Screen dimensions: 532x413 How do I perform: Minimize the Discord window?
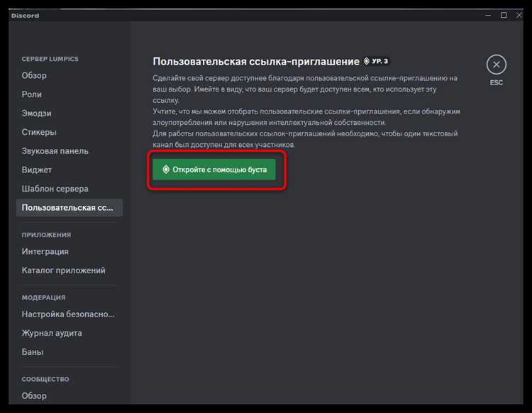tap(488, 16)
